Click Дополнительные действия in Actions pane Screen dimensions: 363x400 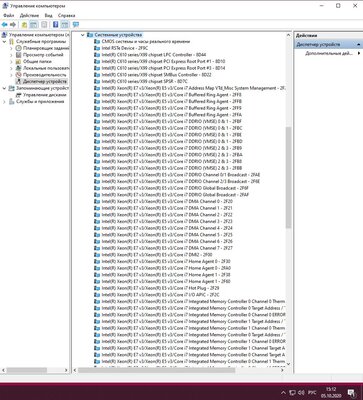coord(329,53)
